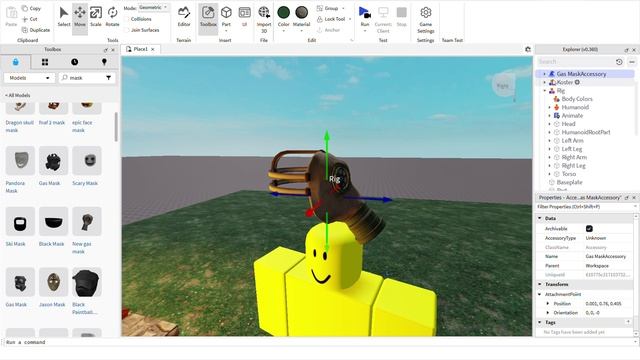This screenshot has height=360, width=640.
Task: Open the Mode Geometric dropdown
Action: 153,8
